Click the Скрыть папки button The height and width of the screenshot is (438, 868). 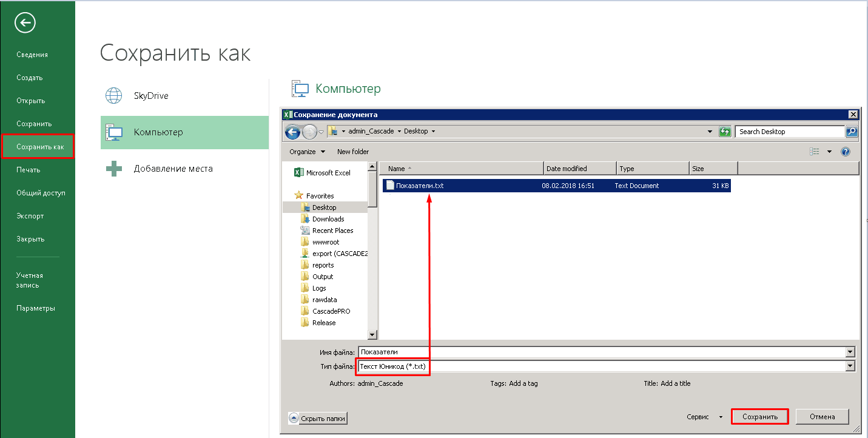pyautogui.click(x=318, y=418)
